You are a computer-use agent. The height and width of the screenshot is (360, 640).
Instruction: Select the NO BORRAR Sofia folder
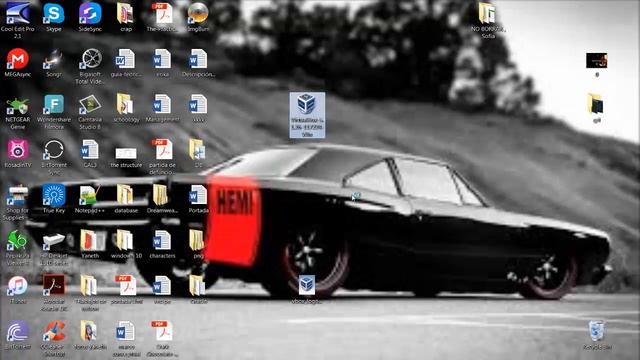[488, 20]
